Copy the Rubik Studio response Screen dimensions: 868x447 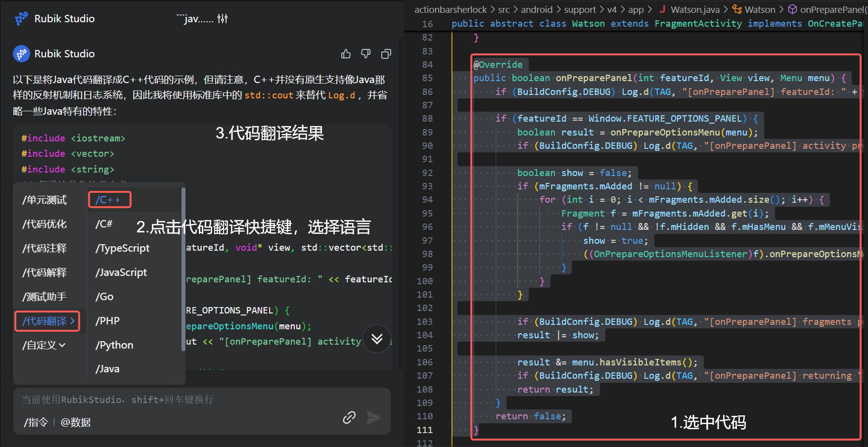pyautogui.click(x=386, y=54)
